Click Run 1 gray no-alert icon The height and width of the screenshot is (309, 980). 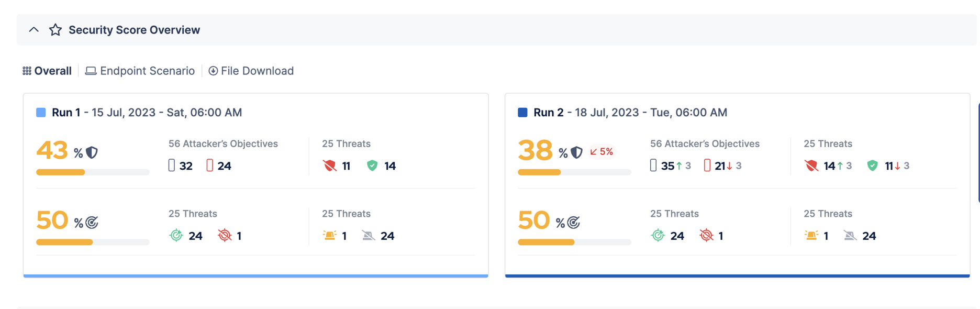click(369, 236)
